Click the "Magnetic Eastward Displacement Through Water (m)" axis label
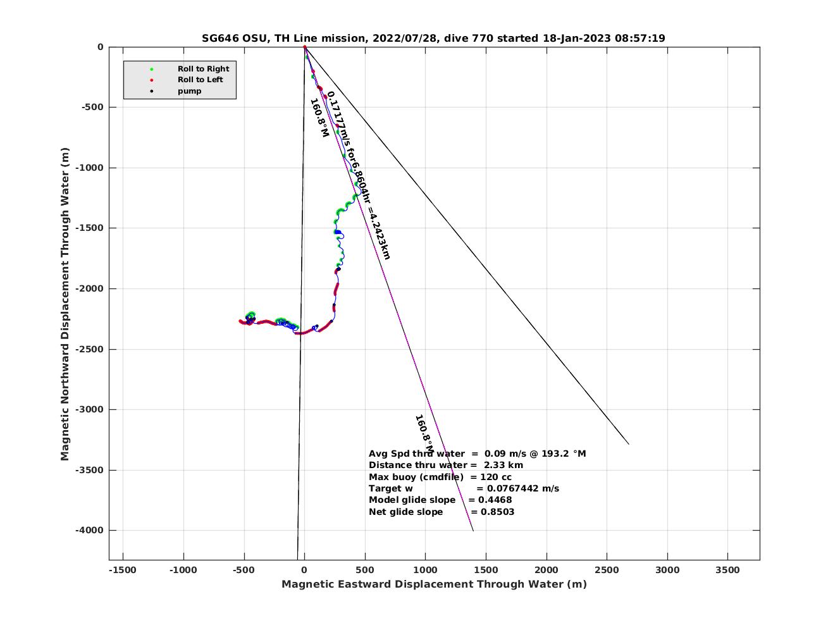Screen dimensions: 840x630 (x=434, y=584)
